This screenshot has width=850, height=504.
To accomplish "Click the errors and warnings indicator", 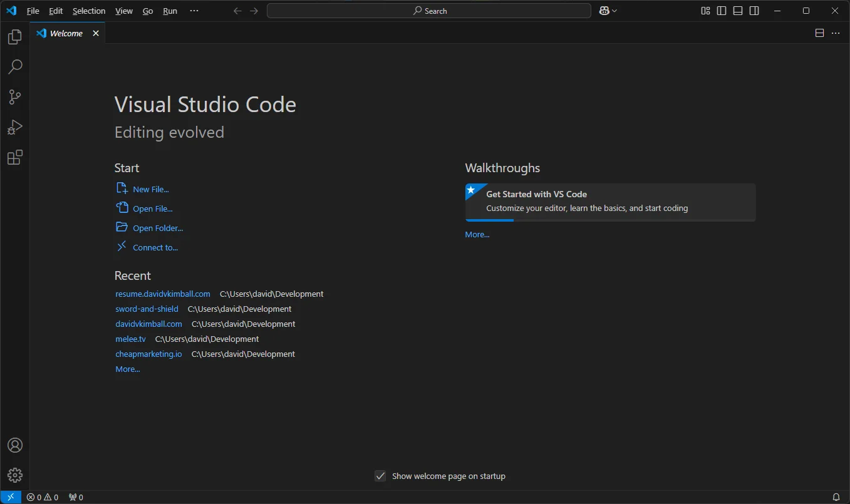I will point(43,496).
